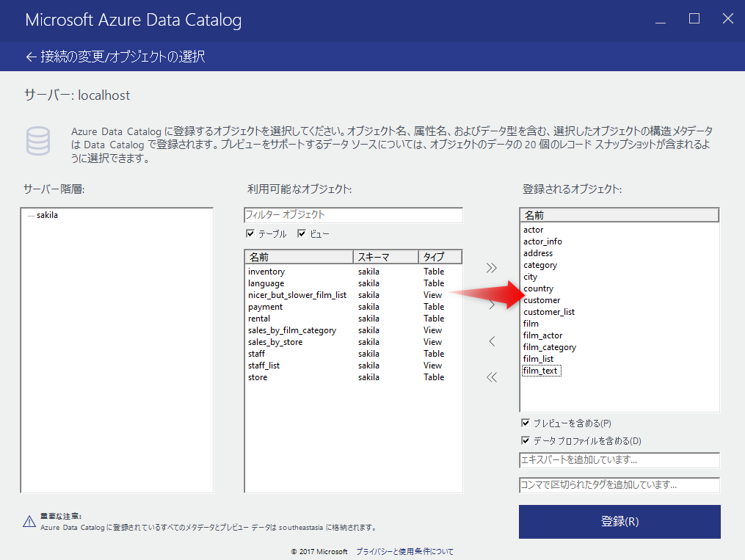Select customer in registered objects

(x=542, y=301)
